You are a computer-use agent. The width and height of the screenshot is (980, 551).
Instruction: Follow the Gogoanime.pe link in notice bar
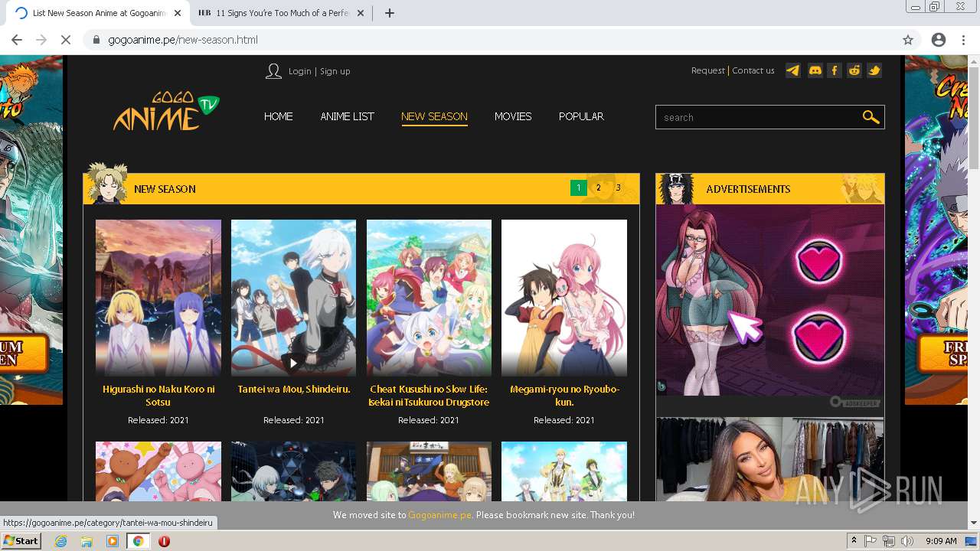439,515
